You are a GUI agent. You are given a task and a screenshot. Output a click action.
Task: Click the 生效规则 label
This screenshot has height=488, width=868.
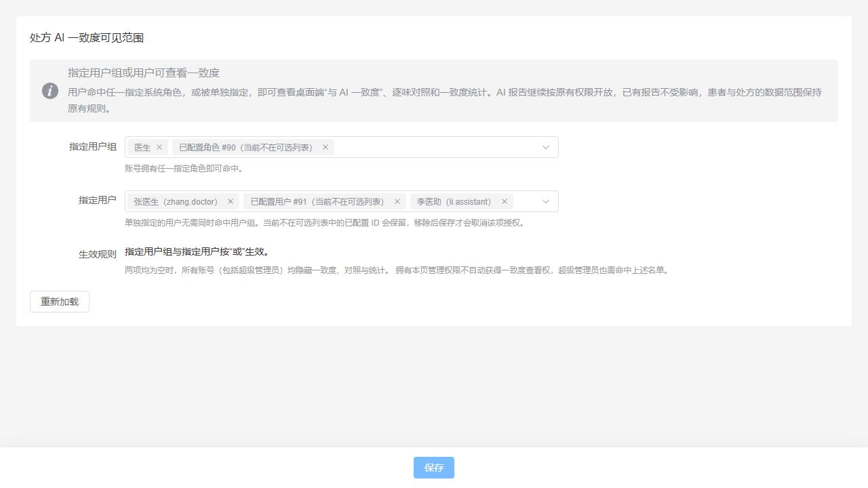(x=98, y=254)
